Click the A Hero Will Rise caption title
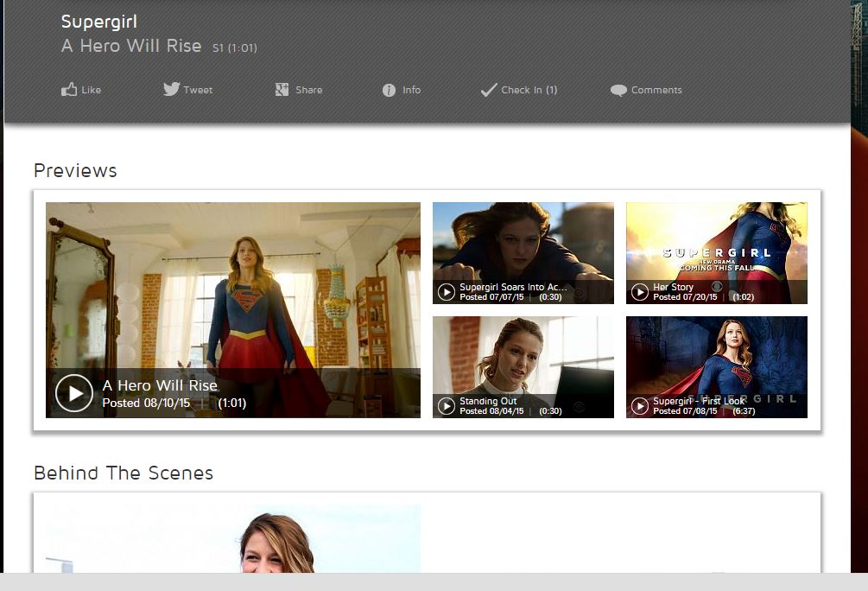Screen dimensions: 868x591 point(160,385)
